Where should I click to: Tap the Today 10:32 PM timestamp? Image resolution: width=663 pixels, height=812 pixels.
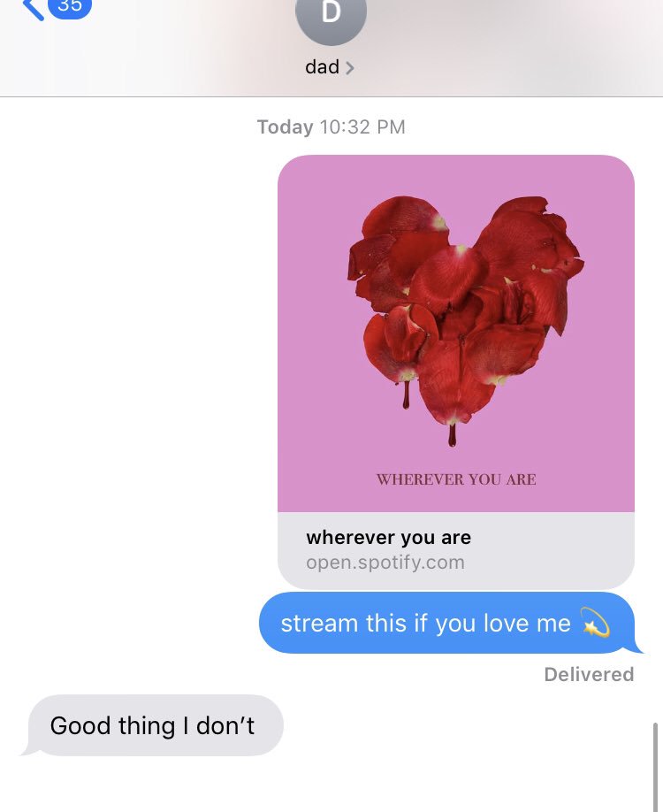tap(331, 126)
